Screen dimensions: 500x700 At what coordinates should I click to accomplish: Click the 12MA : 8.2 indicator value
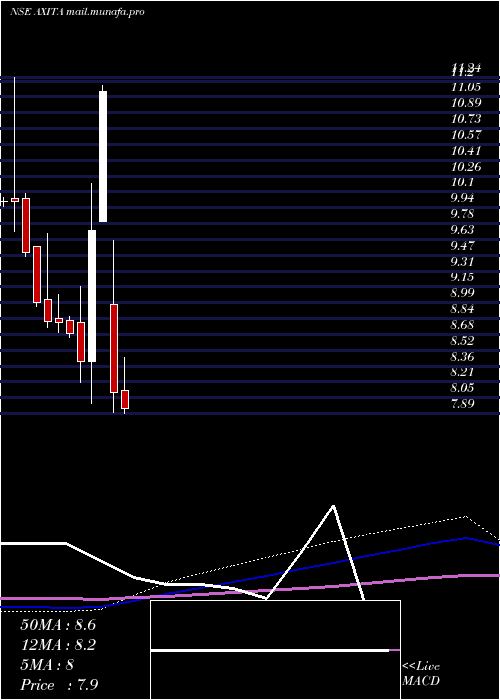click(58, 645)
